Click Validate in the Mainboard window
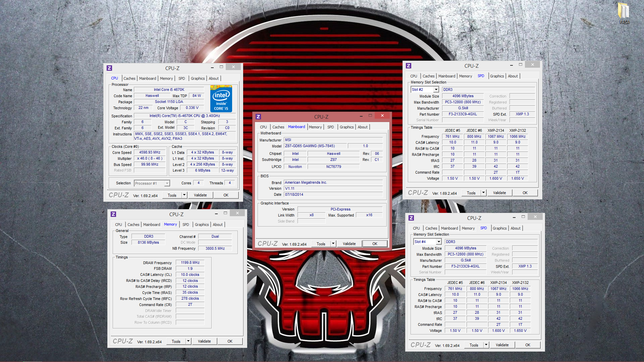Screen dimensions: 644x362 [x=349, y=244]
